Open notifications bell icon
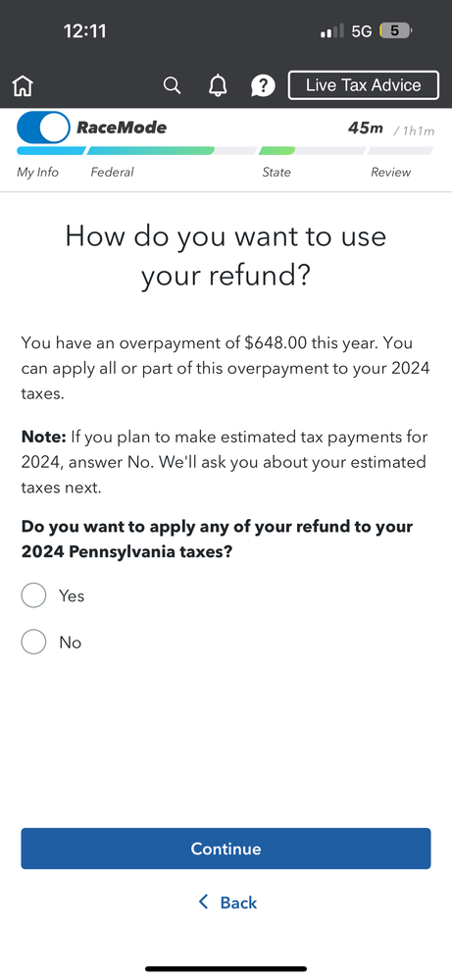The height and width of the screenshot is (980, 452). [218, 85]
